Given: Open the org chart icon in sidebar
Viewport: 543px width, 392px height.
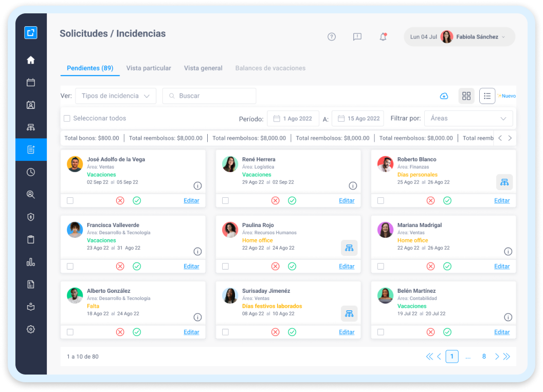Looking at the screenshot, I should point(31,127).
